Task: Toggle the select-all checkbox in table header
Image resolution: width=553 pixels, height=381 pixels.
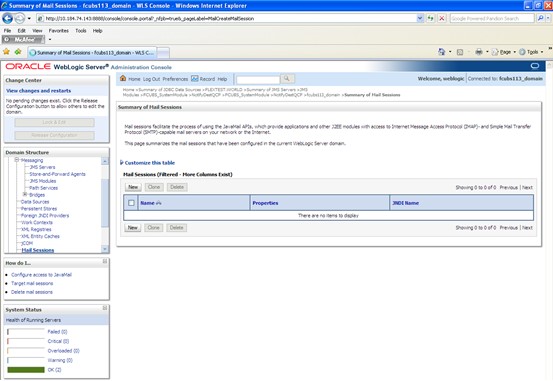Action: 131,203
